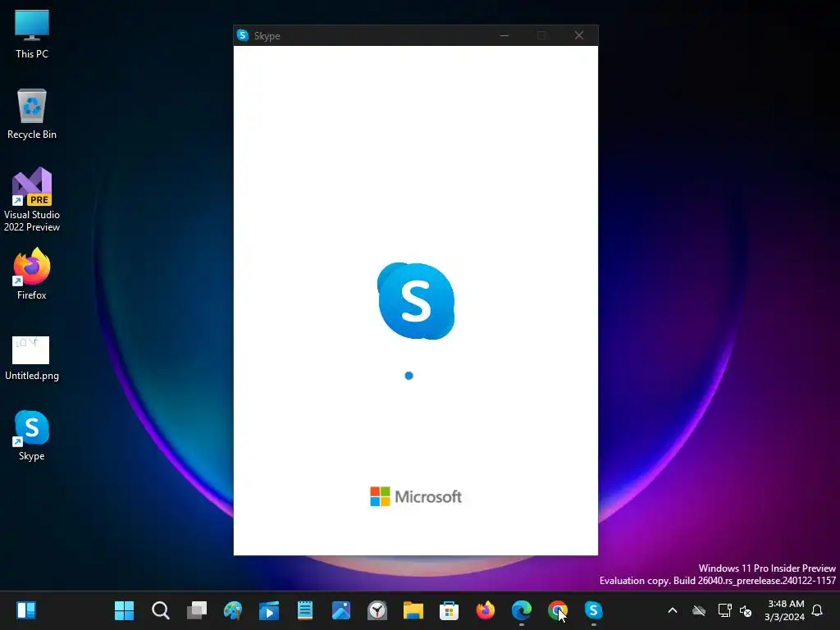The image size is (840, 630).
Task: Open taskbar Search
Action: [x=160, y=610]
